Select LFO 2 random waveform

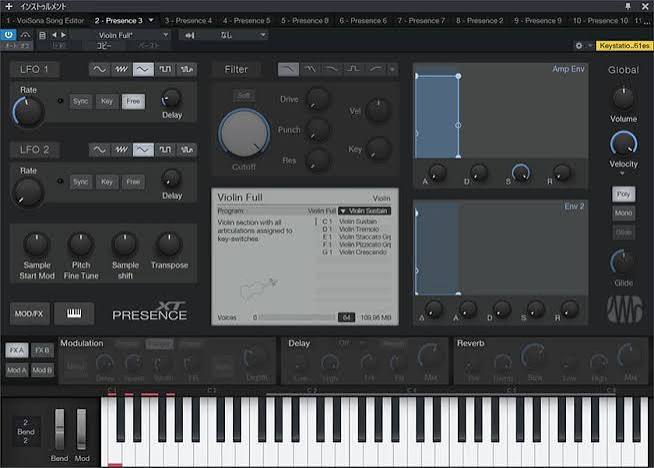pos(186,150)
